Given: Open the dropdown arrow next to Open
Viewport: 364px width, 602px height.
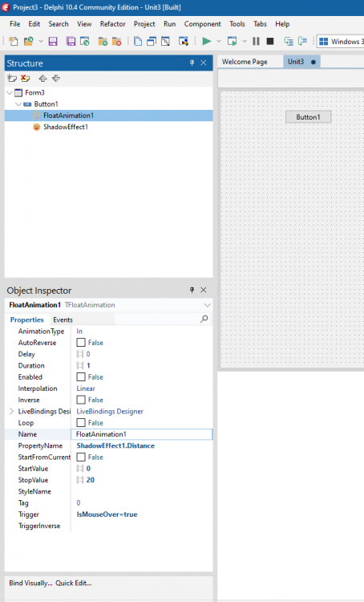Looking at the screenshot, I should (40, 41).
